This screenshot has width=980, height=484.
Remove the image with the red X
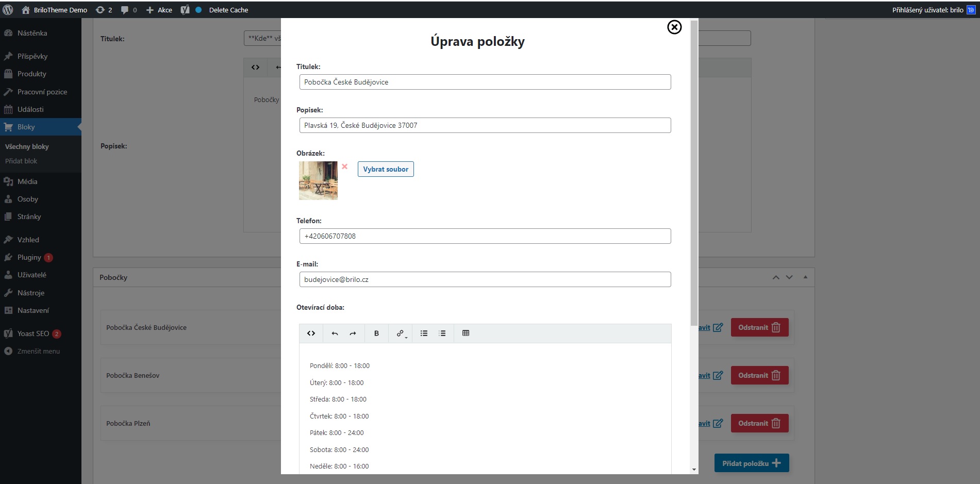click(345, 166)
